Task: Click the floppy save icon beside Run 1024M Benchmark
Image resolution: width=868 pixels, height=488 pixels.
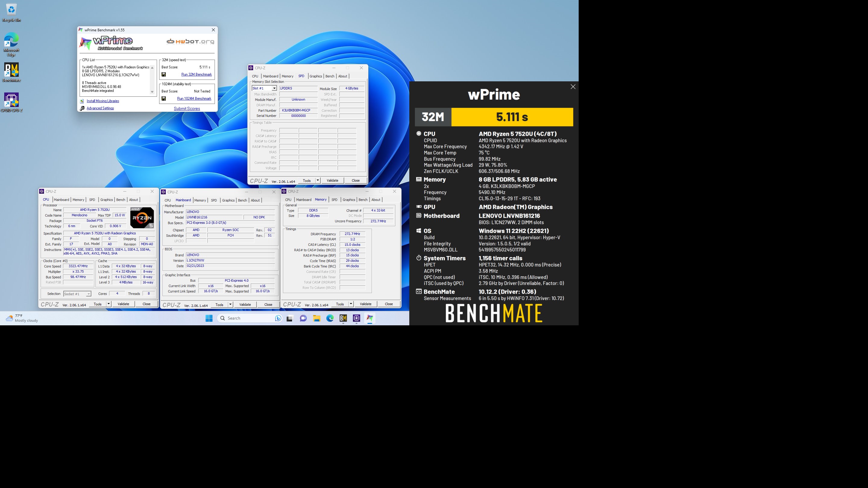Action: (x=164, y=99)
